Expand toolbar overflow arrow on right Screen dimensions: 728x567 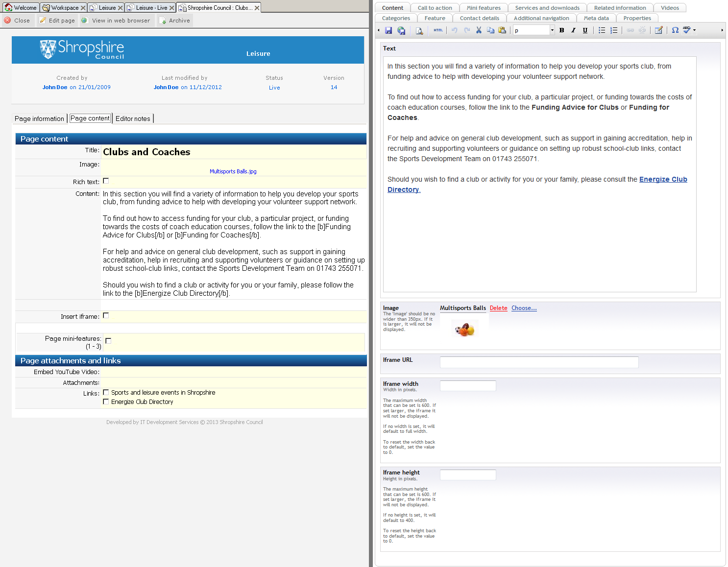click(722, 30)
